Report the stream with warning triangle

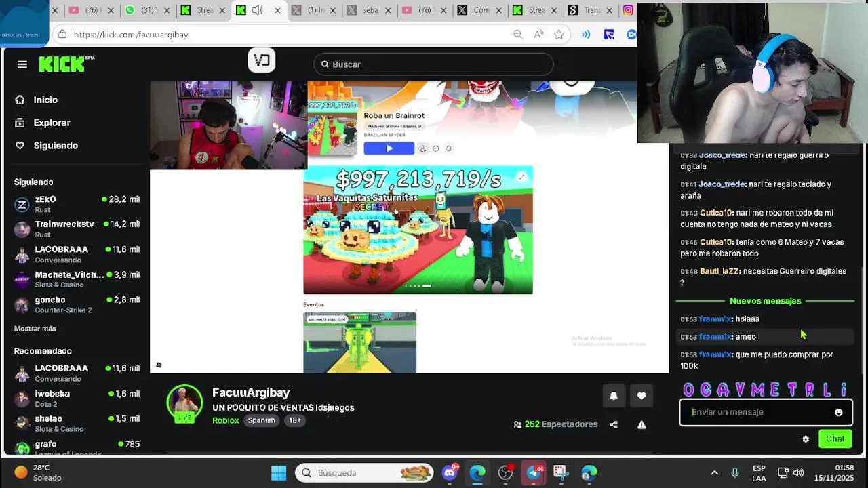(642, 425)
